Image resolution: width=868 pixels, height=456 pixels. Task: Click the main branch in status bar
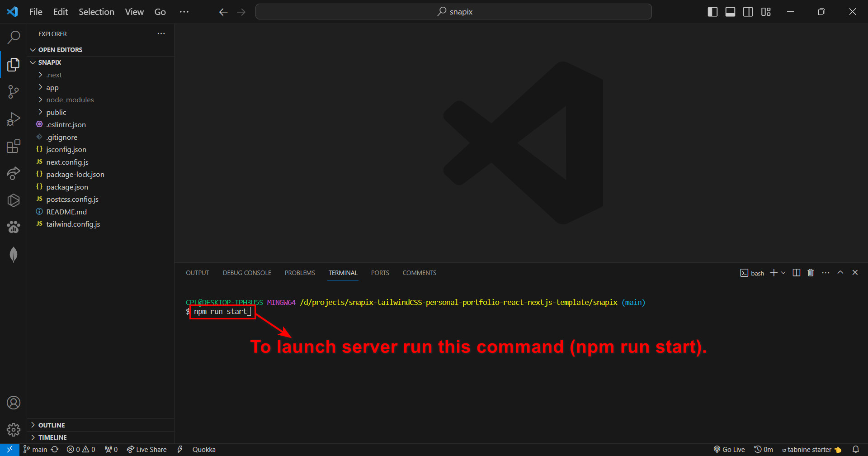pos(35,449)
